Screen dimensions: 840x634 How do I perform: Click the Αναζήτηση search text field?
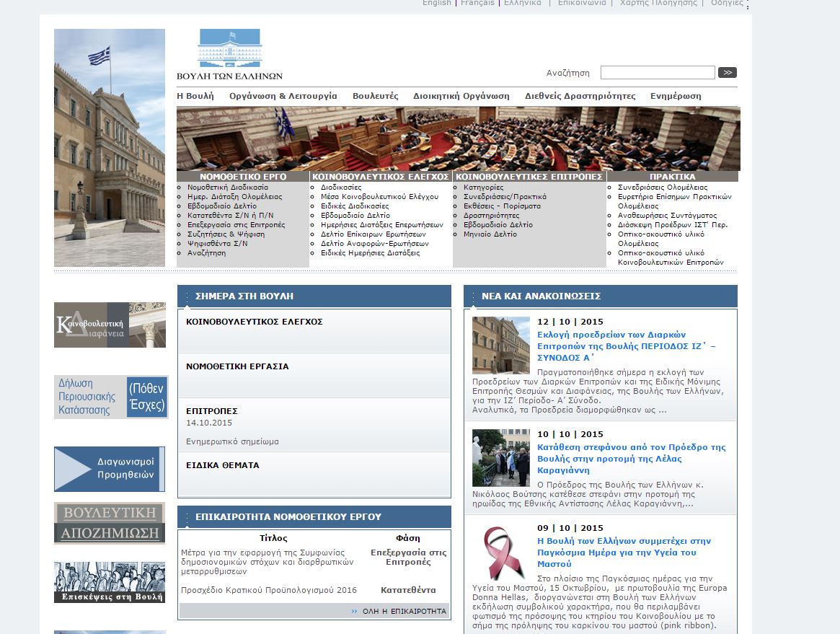click(657, 73)
